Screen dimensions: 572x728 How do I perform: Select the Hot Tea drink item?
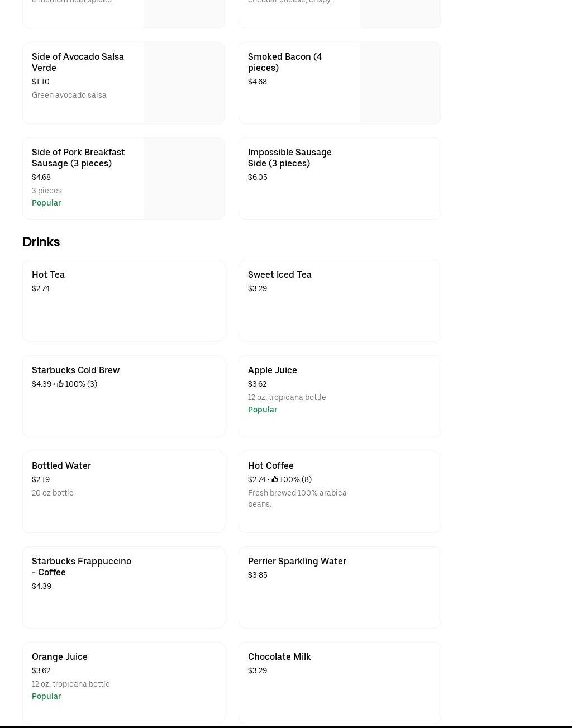[48, 274]
